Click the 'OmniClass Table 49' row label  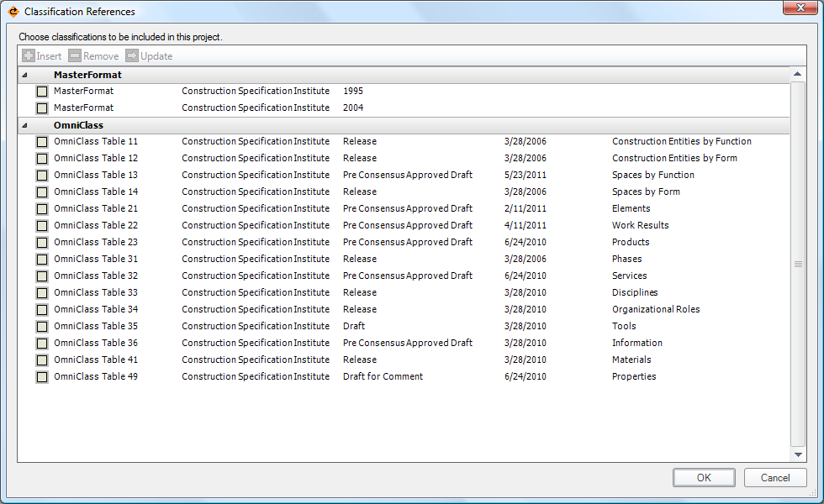(x=96, y=377)
